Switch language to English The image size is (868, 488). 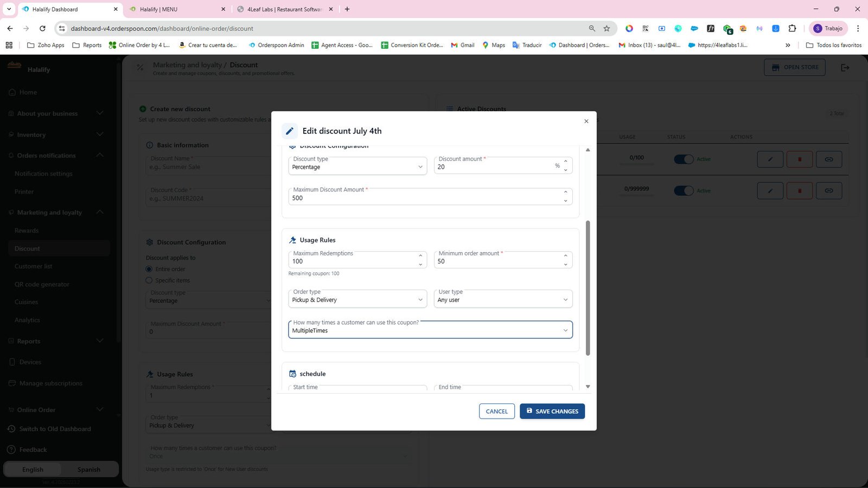(33, 470)
